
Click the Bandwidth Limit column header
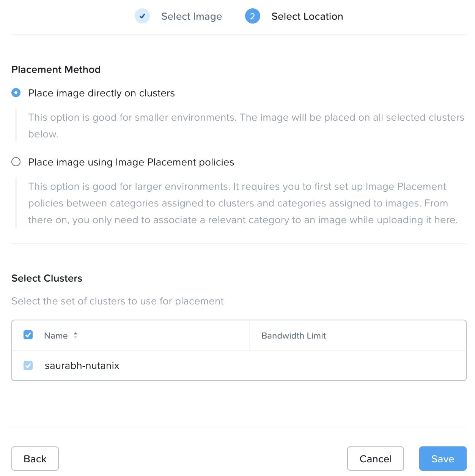pos(293,336)
